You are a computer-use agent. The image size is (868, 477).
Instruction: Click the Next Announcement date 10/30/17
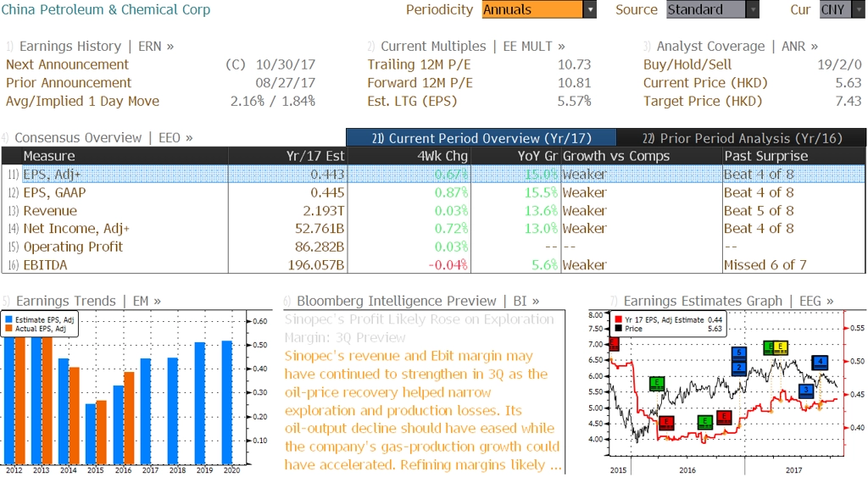click(285, 64)
